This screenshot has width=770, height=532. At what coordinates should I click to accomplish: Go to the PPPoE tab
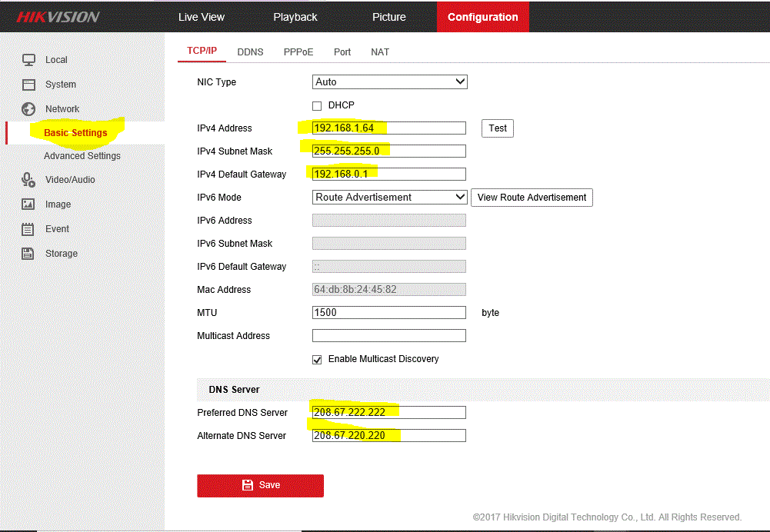(x=298, y=52)
